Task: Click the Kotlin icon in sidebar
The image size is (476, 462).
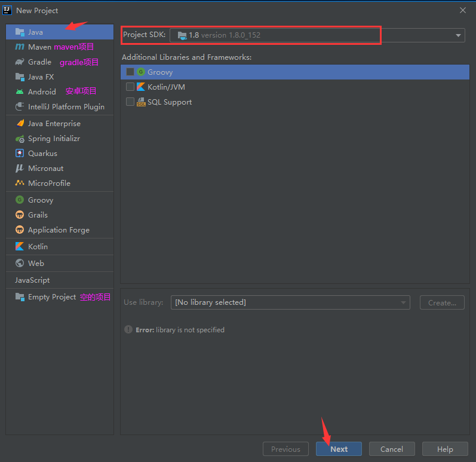Action: point(20,246)
